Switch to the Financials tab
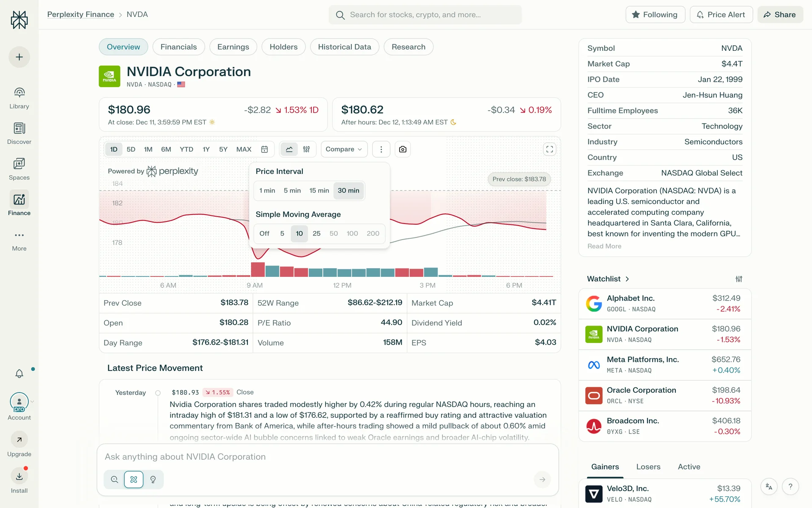Viewport: 812px width, 508px height. pos(178,47)
